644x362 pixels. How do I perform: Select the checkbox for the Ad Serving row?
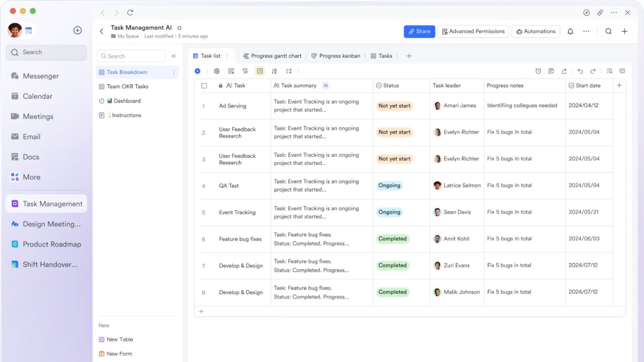click(204, 106)
